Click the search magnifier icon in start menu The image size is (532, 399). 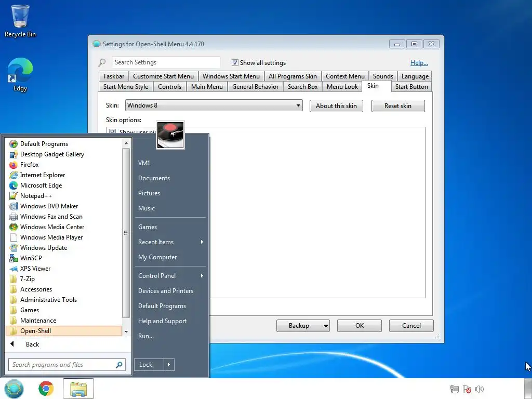(119, 365)
